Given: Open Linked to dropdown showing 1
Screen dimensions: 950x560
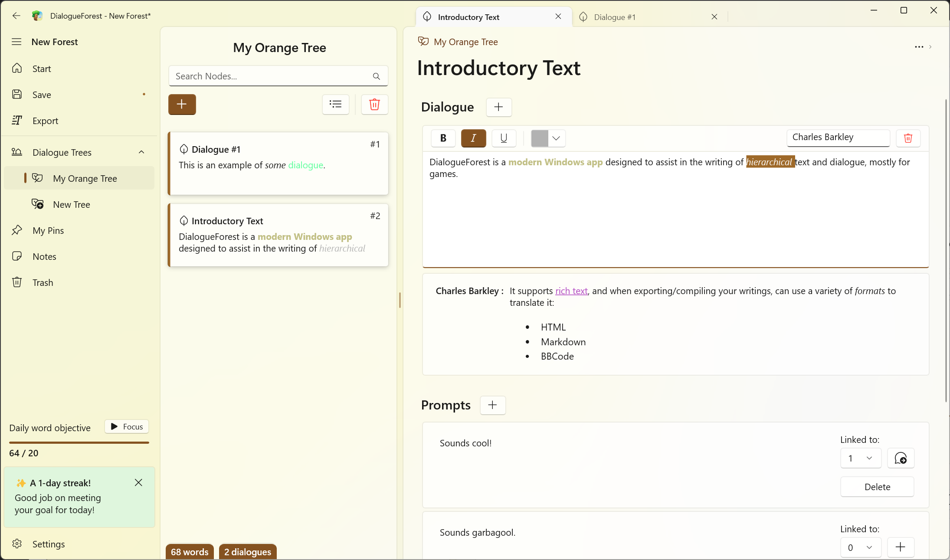Looking at the screenshot, I should (861, 458).
